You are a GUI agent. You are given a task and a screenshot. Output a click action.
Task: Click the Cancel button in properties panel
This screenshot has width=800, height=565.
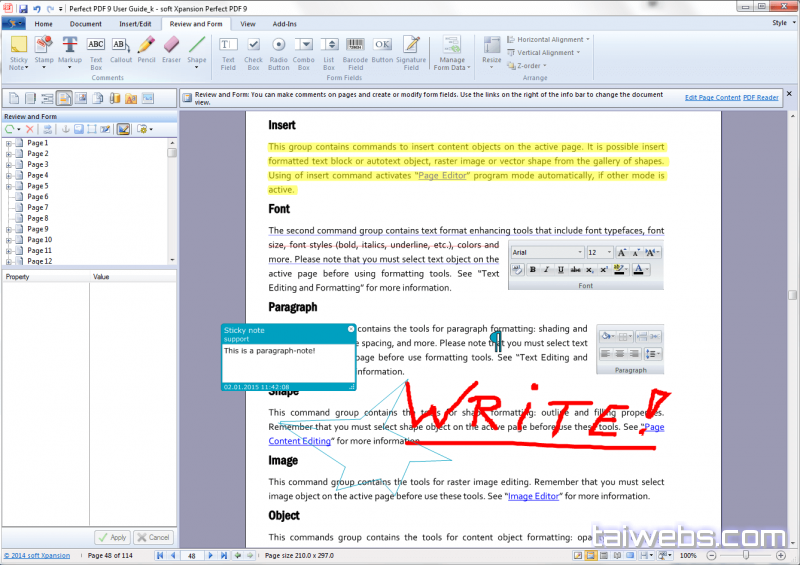point(153,537)
